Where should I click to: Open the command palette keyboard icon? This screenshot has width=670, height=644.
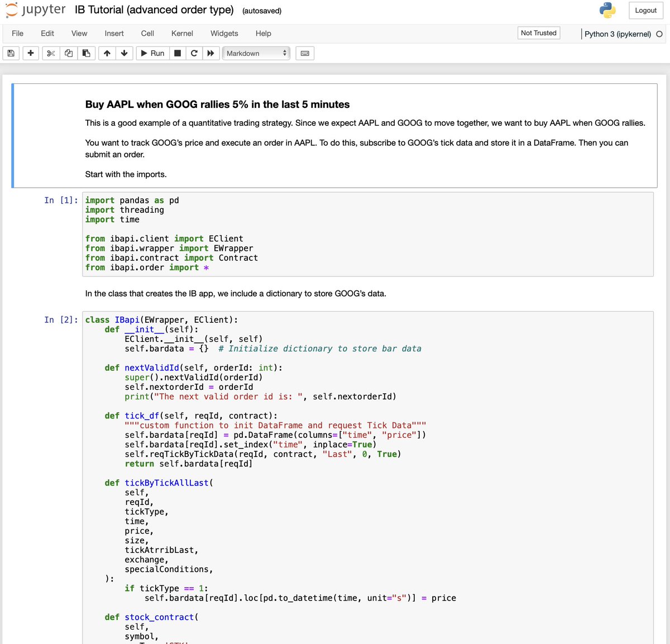(x=305, y=53)
